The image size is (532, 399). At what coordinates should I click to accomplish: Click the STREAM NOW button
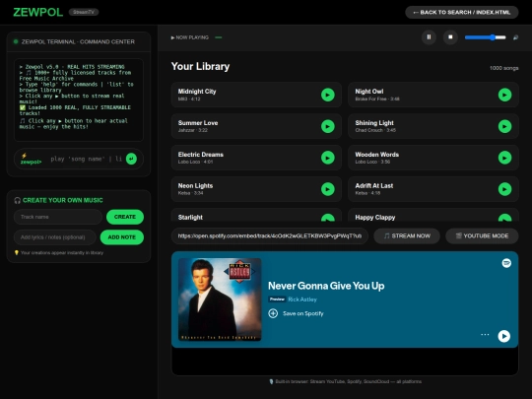coord(407,235)
